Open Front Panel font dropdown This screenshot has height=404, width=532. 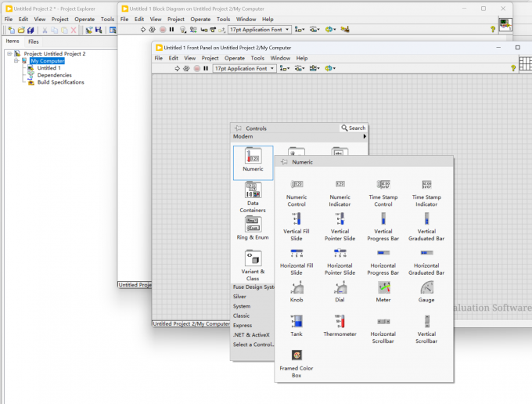[244, 69]
